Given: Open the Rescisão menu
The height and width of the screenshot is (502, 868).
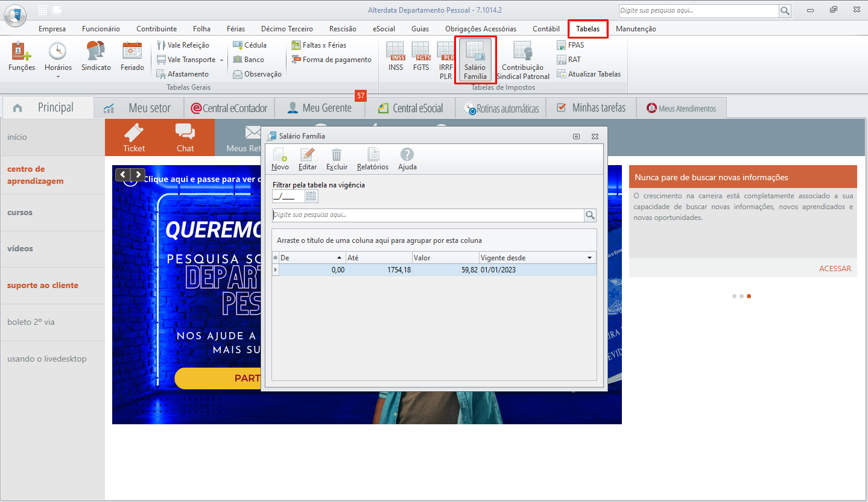Looking at the screenshot, I should pos(343,29).
